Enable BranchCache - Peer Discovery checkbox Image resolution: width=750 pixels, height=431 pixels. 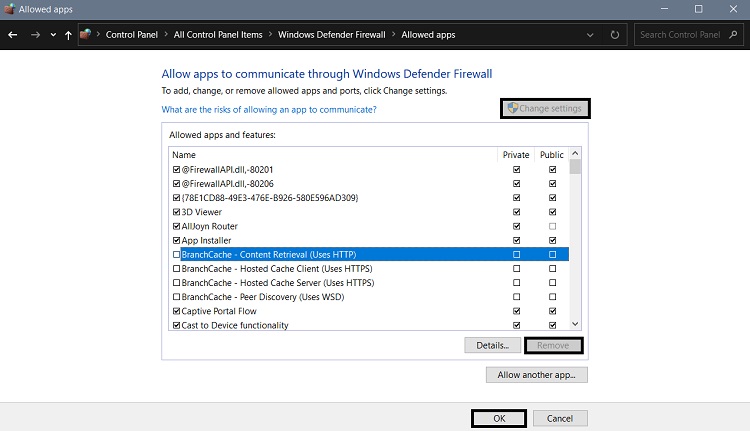tap(177, 297)
